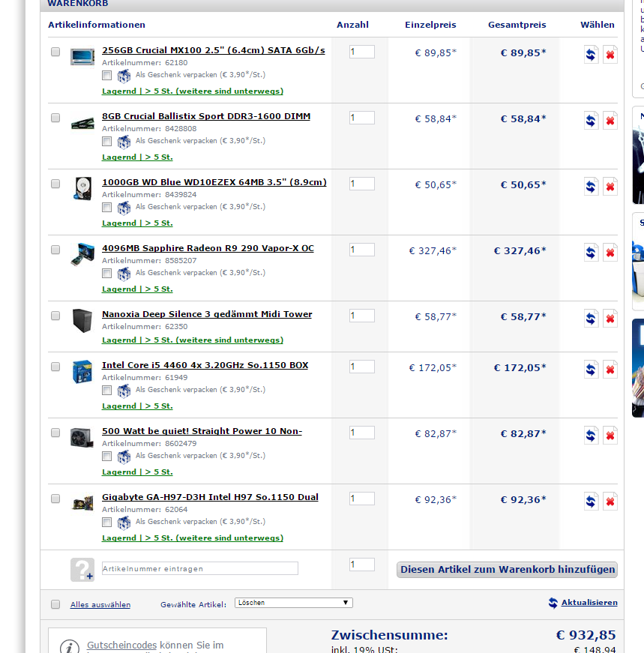
Task: Open 500 Watt be quiet! Straight Power product link
Action: coord(202,431)
